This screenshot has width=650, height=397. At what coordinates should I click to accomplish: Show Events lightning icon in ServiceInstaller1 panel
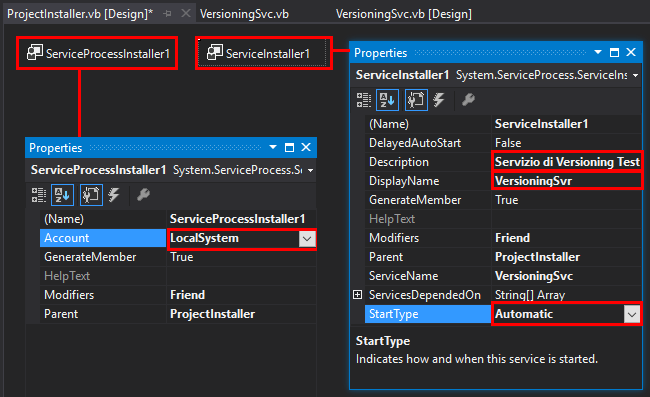[x=439, y=100]
